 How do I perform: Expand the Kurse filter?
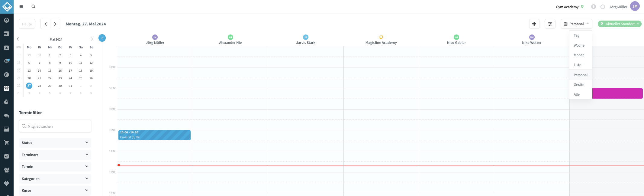[55, 191]
